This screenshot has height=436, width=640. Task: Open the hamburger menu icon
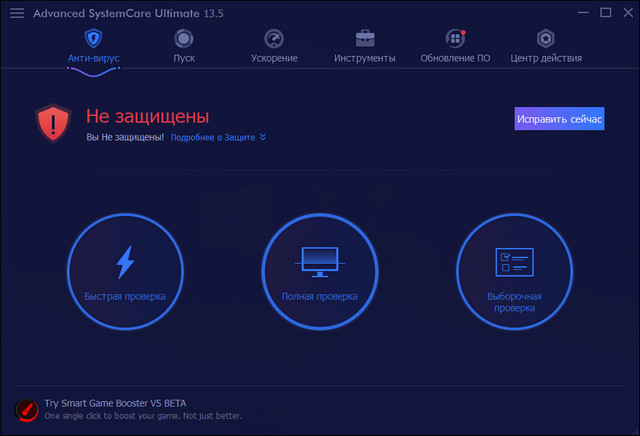tap(16, 13)
